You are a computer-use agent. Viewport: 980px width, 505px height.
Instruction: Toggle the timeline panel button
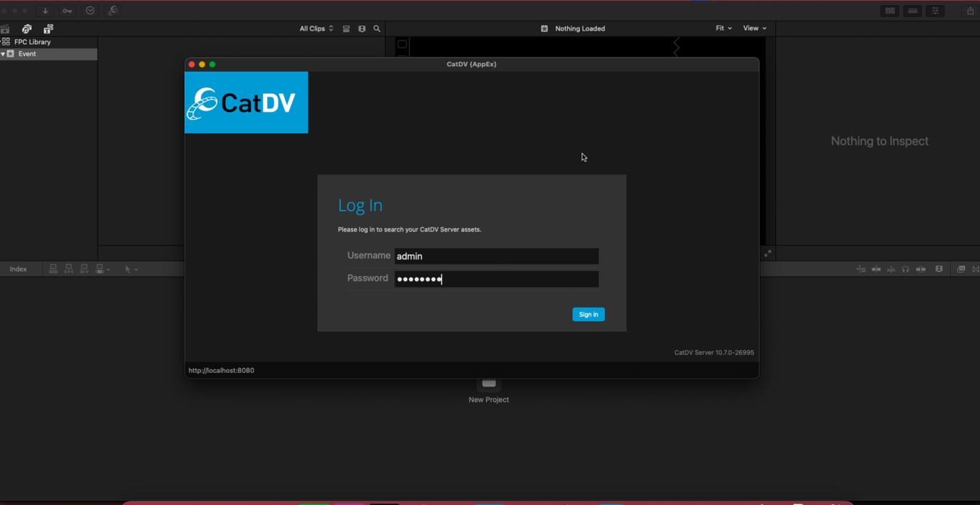tap(912, 11)
